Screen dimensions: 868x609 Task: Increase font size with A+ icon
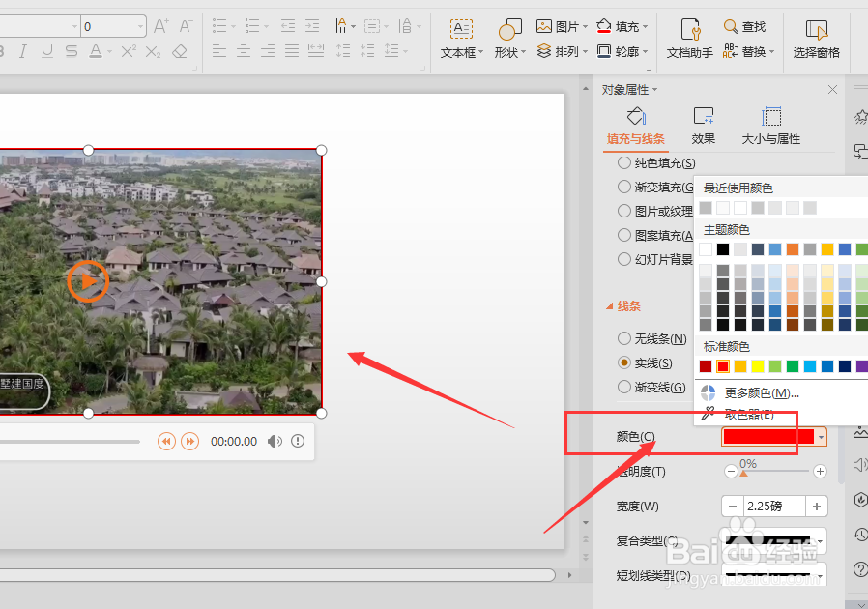tap(161, 26)
